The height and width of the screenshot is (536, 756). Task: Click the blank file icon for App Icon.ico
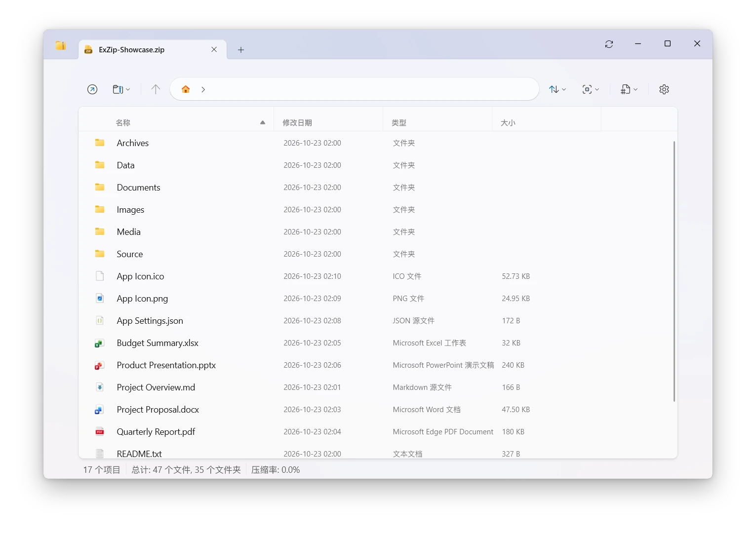[100, 276]
